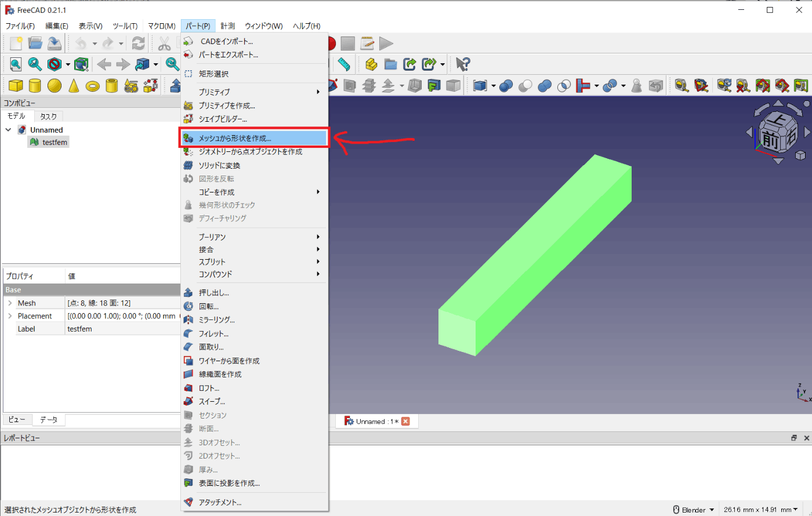Viewport: 812px width, 516px height.
Task: Expand the Unnamed document tree node
Action: [8, 130]
